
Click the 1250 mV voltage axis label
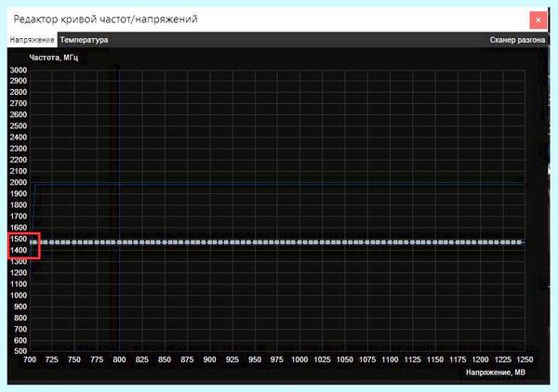click(x=525, y=359)
